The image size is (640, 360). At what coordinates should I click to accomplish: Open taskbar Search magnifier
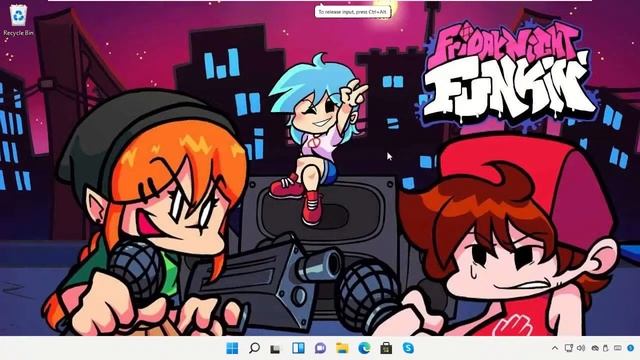tap(254, 348)
